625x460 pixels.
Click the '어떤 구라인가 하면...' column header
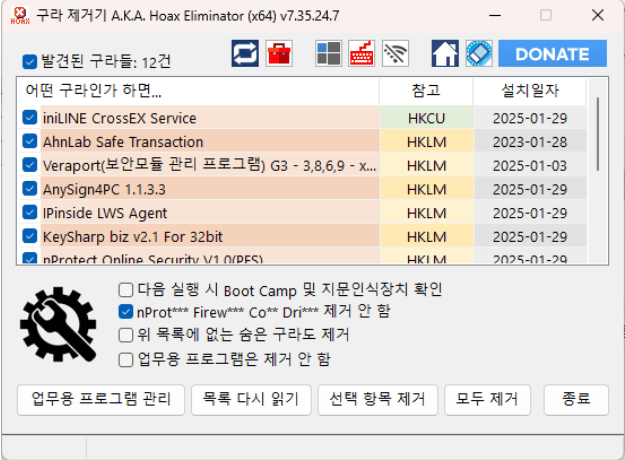pos(198,91)
